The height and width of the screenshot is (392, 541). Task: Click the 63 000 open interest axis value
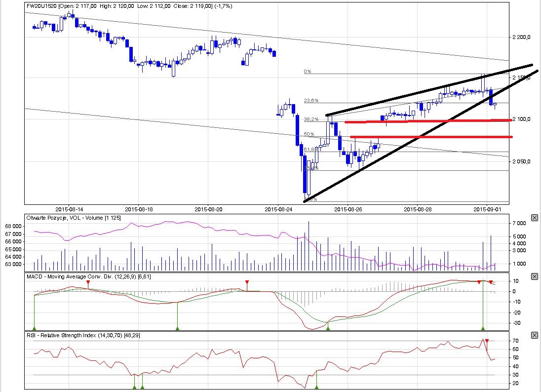click(x=13, y=264)
